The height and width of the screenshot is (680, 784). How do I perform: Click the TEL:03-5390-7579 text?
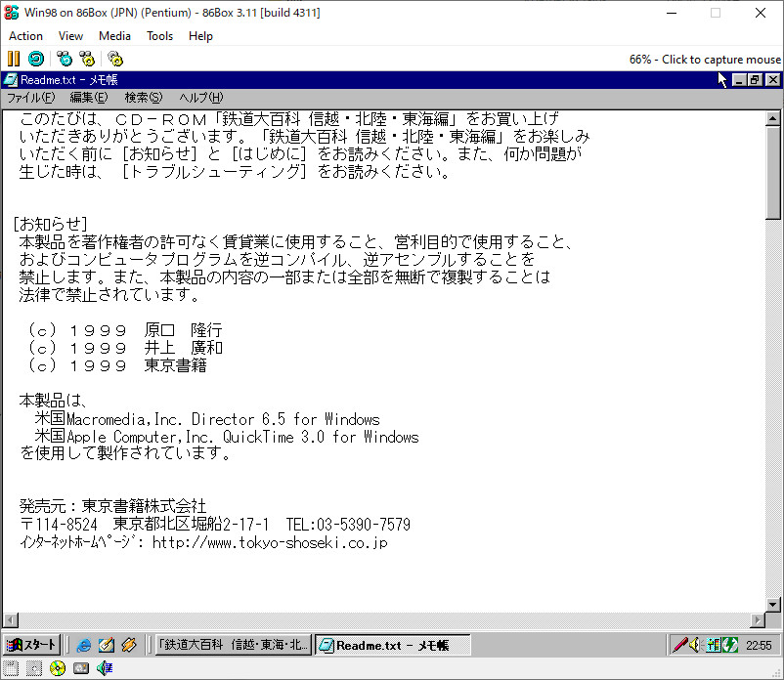tap(349, 525)
